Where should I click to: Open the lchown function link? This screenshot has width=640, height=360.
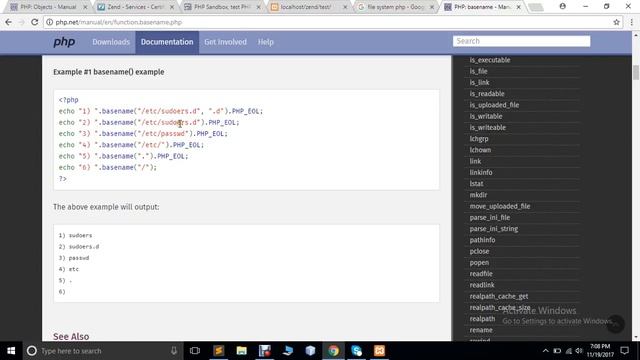(480, 150)
